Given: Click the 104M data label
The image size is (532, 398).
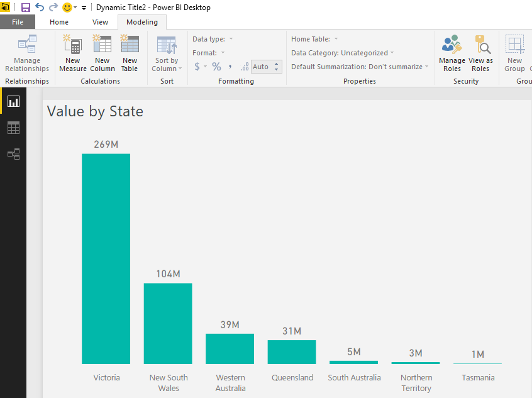Looking at the screenshot, I should click(168, 274).
